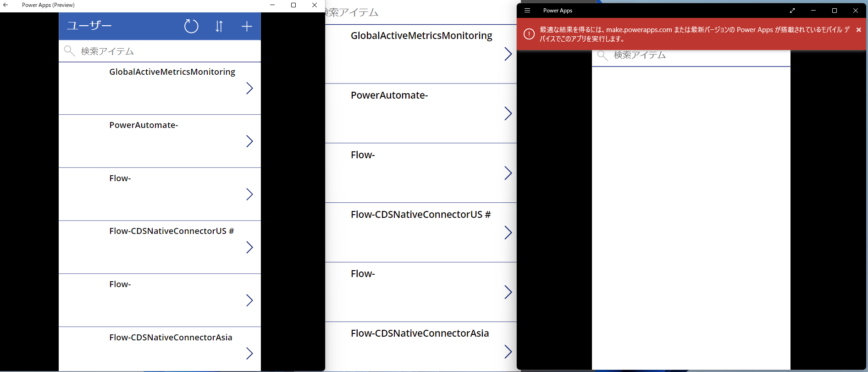Focus the 検索アイテム search field in the Preview window
868x372 pixels.
[160, 51]
